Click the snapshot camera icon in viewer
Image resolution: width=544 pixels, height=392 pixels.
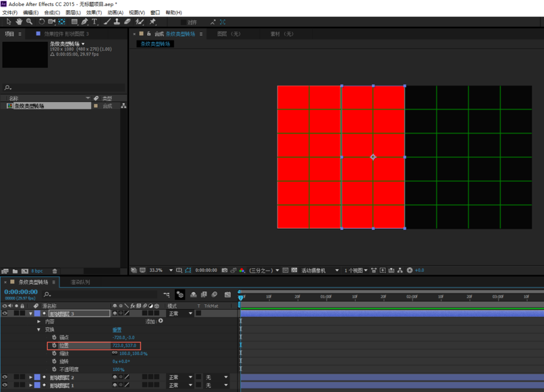pos(225,271)
